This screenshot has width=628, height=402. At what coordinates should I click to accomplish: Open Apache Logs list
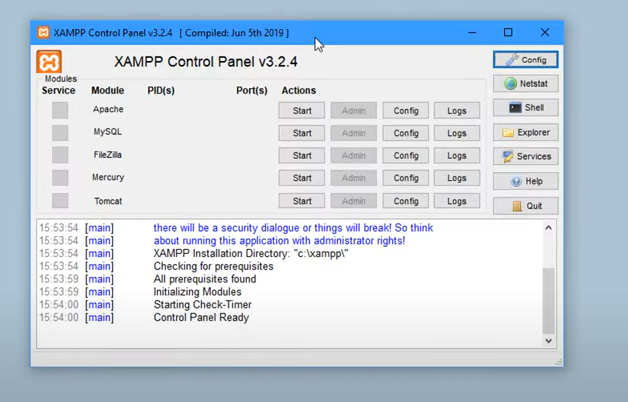[457, 111]
